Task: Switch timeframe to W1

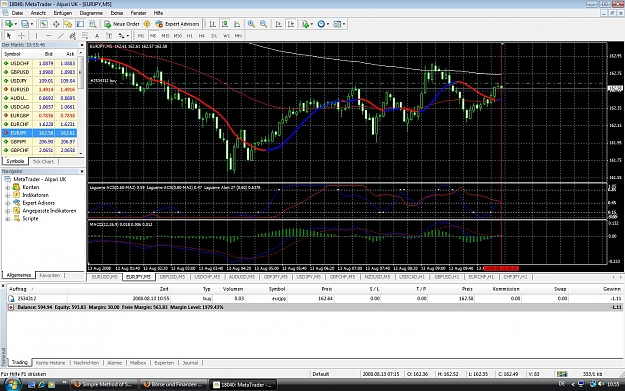Action: (x=226, y=36)
